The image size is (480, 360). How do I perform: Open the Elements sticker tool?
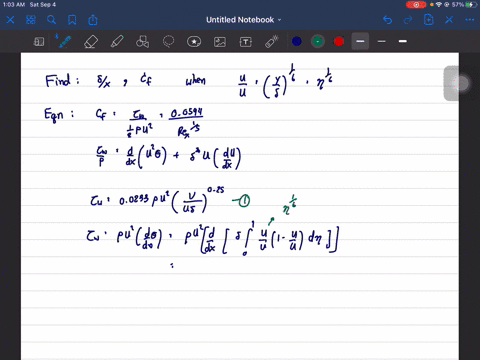[194, 42]
